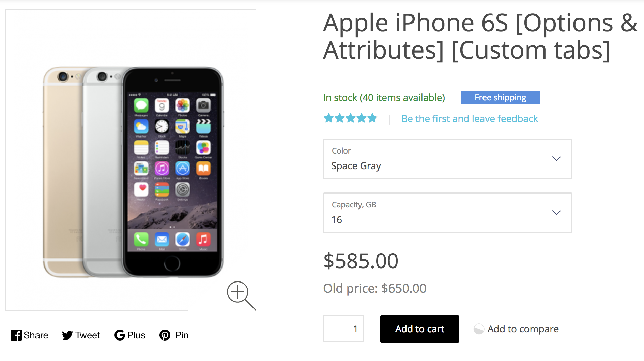Viewport: 644px width, 361px height.
Task: Click the product title heading
Action: (480, 37)
